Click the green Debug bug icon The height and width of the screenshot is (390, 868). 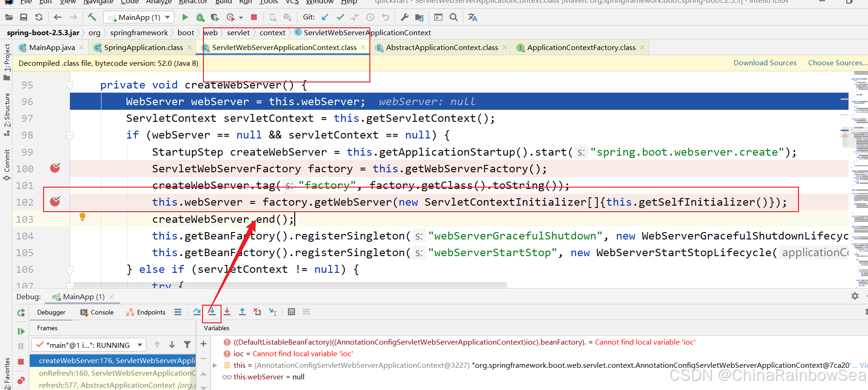pos(200,18)
